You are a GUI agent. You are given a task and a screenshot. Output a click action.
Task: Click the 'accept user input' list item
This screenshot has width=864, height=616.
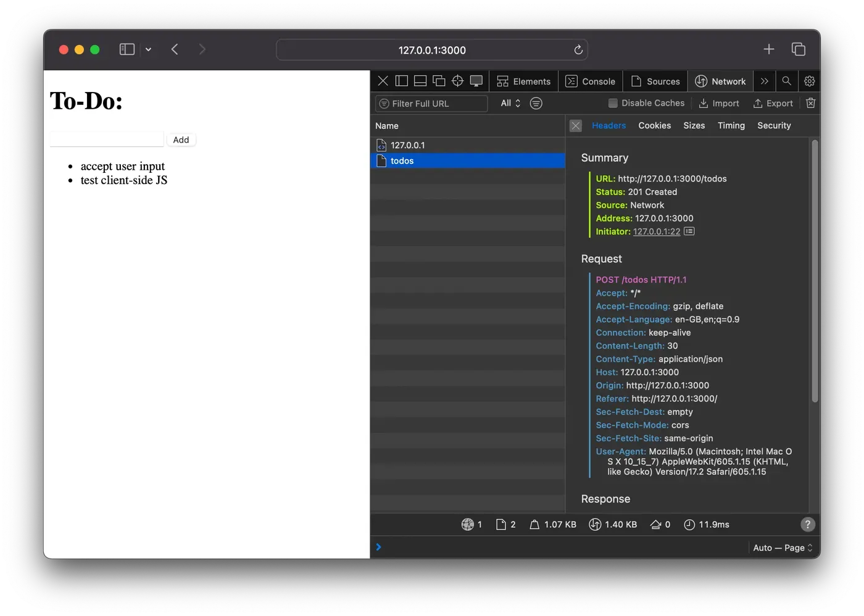123,166
